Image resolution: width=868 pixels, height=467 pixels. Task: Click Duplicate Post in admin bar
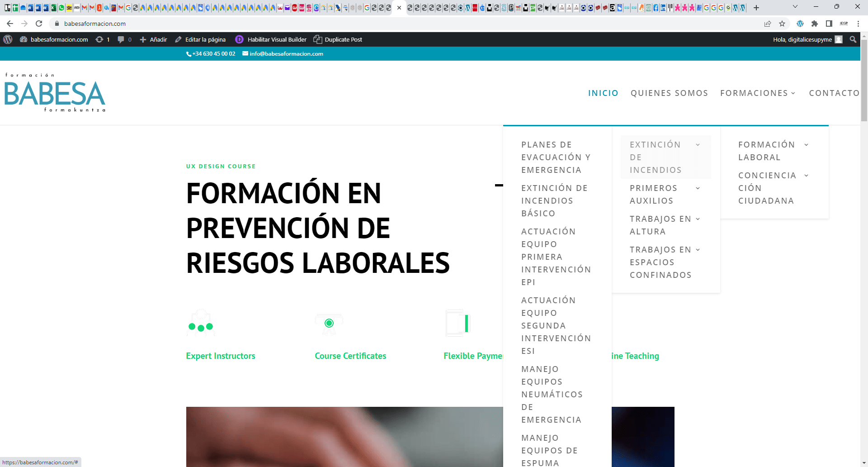click(338, 39)
